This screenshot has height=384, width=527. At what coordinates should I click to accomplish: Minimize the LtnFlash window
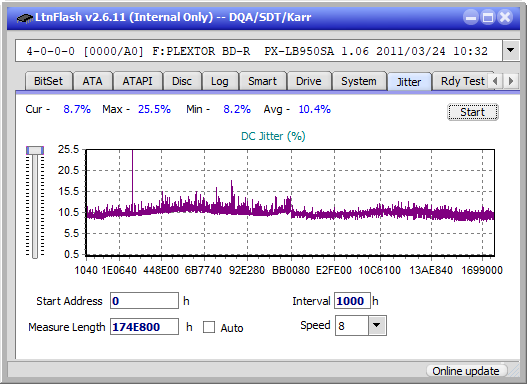tap(471, 17)
